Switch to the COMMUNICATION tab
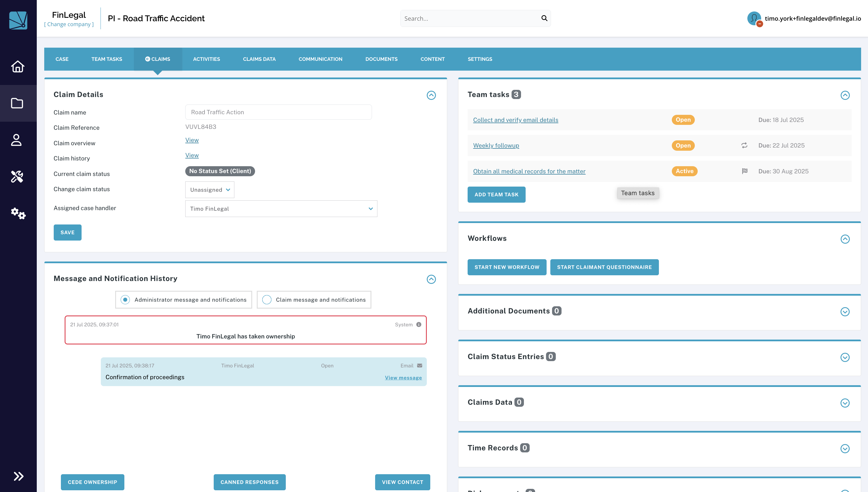The image size is (868, 492). (x=320, y=59)
